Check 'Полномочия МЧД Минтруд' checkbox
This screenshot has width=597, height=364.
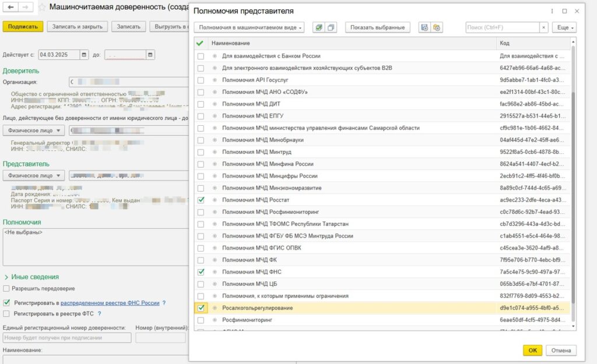coord(201,152)
